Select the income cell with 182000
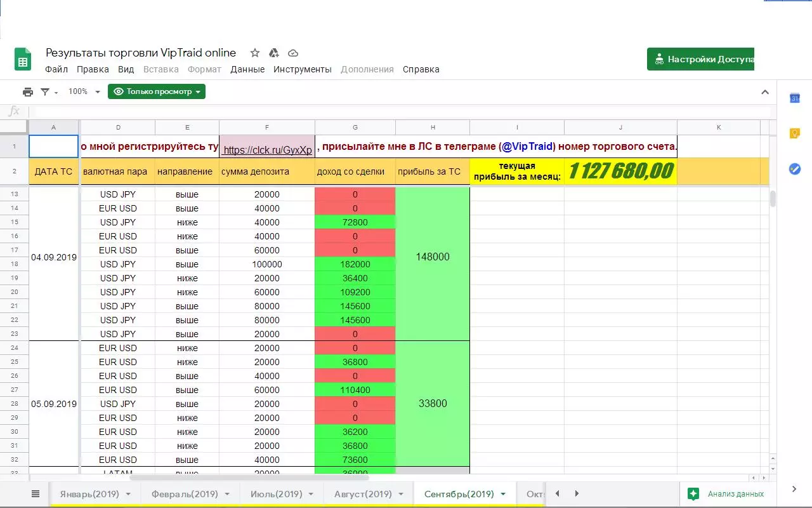Screen dimensions: 812x508 pos(355,264)
